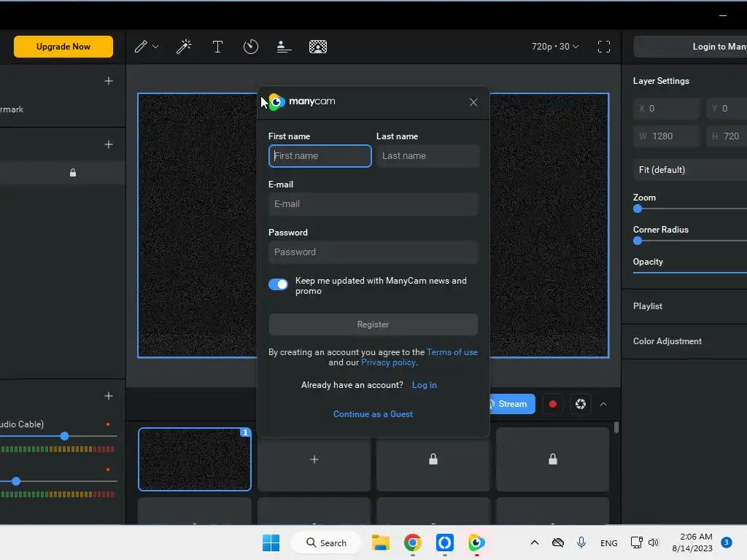Viewport: 747px width, 560px height.
Task: Click the microphone tray icon
Action: (x=581, y=542)
